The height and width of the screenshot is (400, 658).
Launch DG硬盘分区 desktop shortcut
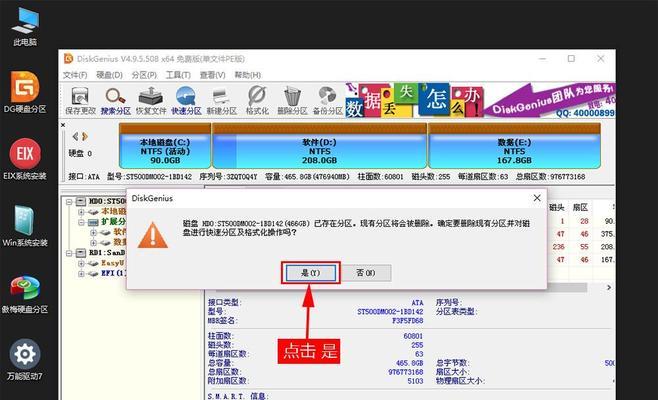point(25,92)
